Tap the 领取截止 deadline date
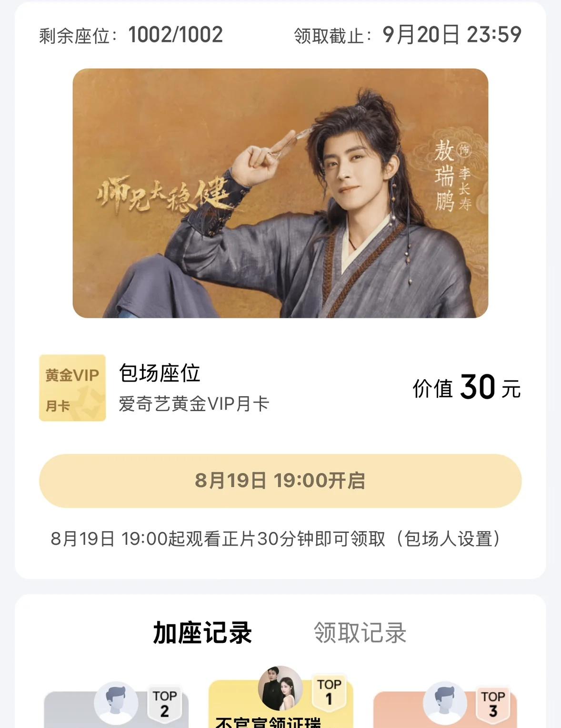 point(452,35)
